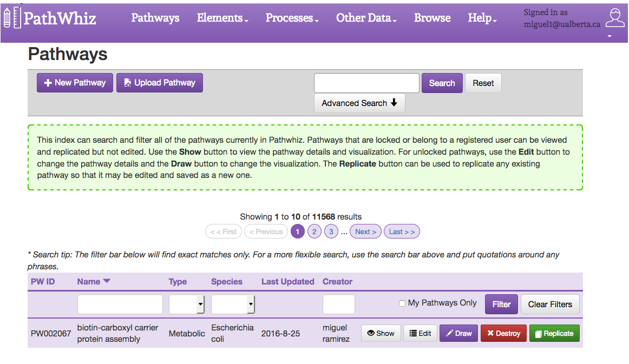Expand the Processes menu
The width and height of the screenshot is (629, 364).
tap(292, 18)
